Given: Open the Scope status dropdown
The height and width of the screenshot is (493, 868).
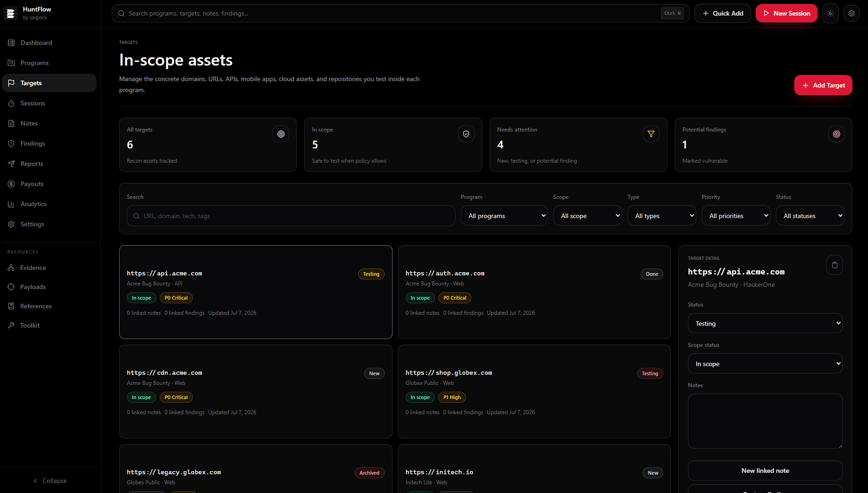Looking at the screenshot, I should pyautogui.click(x=765, y=364).
